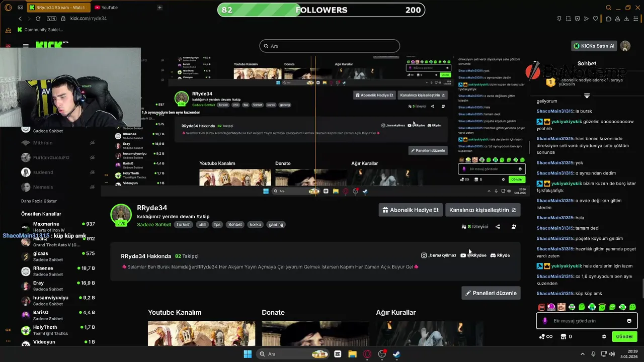Open a new browser tab

pyautogui.click(x=159, y=8)
